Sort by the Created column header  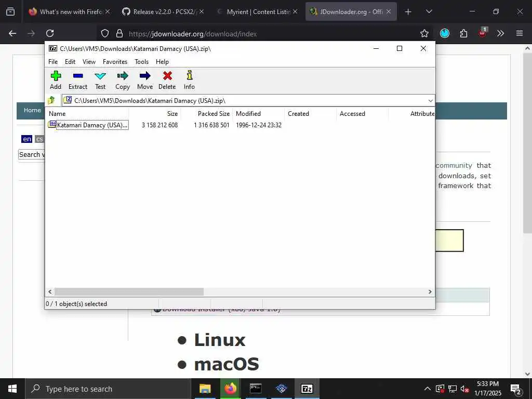tap(311, 114)
